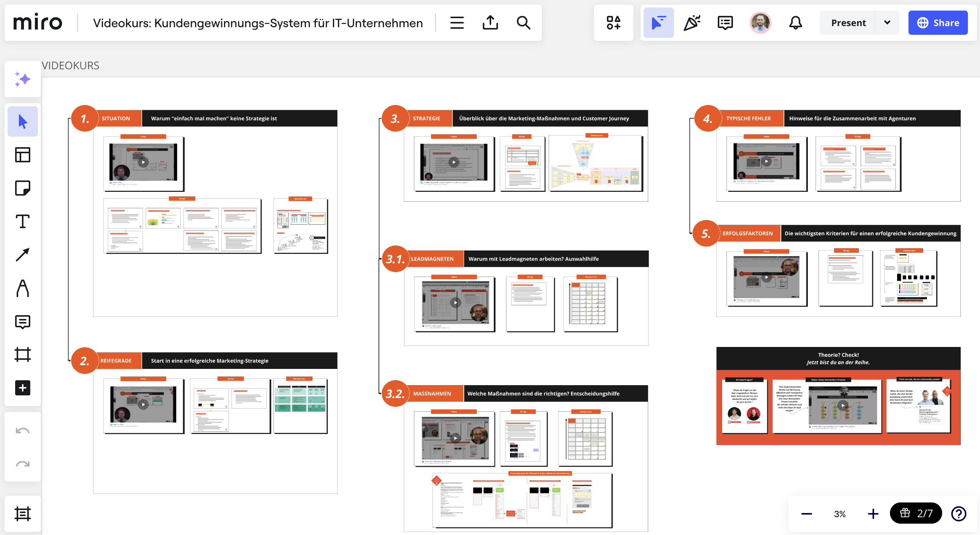Toggle the comments panel in top bar
Viewport: 980px width, 535px height.
725,23
